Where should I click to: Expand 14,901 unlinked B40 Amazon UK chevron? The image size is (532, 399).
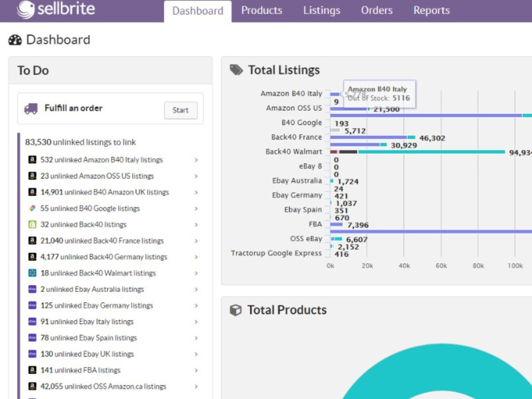(x=196, y=193)
